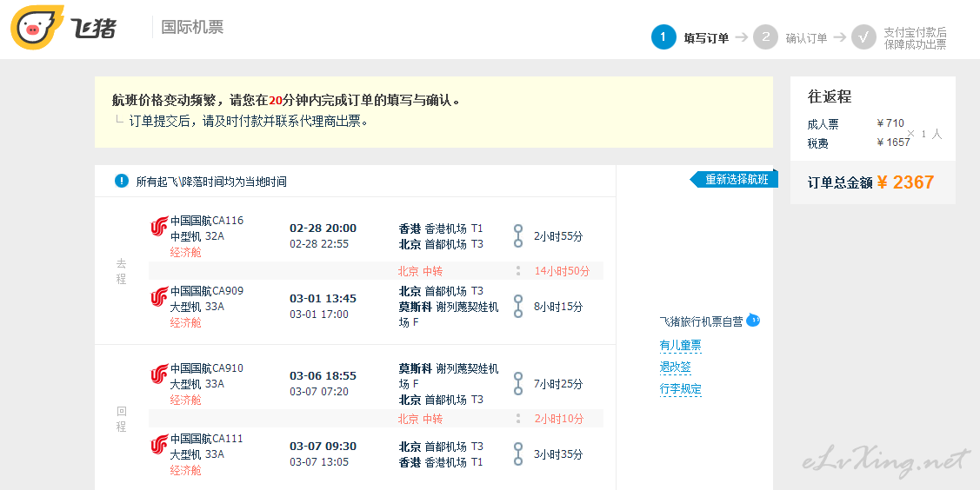Click the Air China logo for flight CA116
980x490 pixels.
click(158, 228)
